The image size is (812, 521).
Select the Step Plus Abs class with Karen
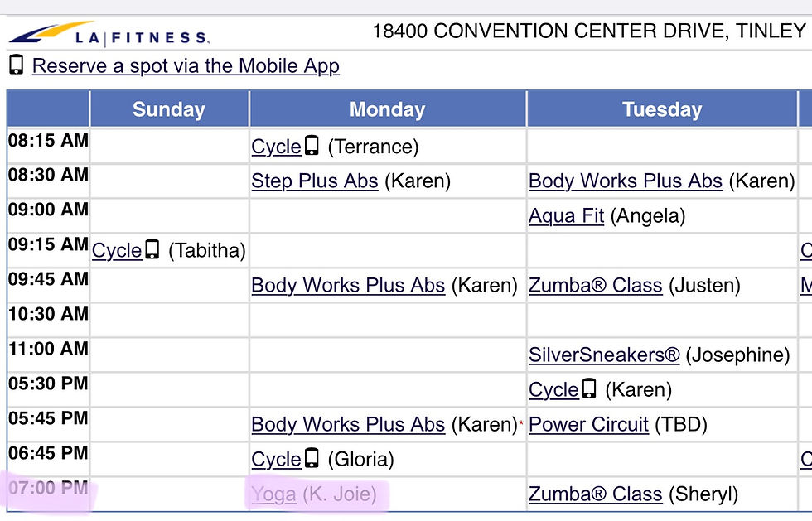click(315, 181)
